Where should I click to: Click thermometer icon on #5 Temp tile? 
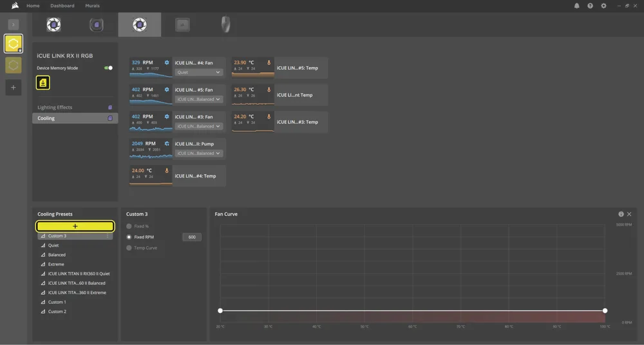pyautogui.click(x=269, y=63)
